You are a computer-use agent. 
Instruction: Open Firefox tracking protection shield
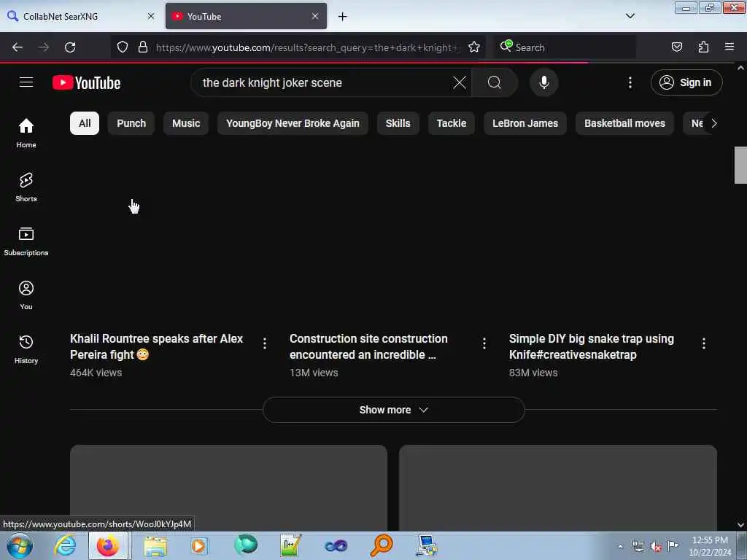click(x=123, y=47)
